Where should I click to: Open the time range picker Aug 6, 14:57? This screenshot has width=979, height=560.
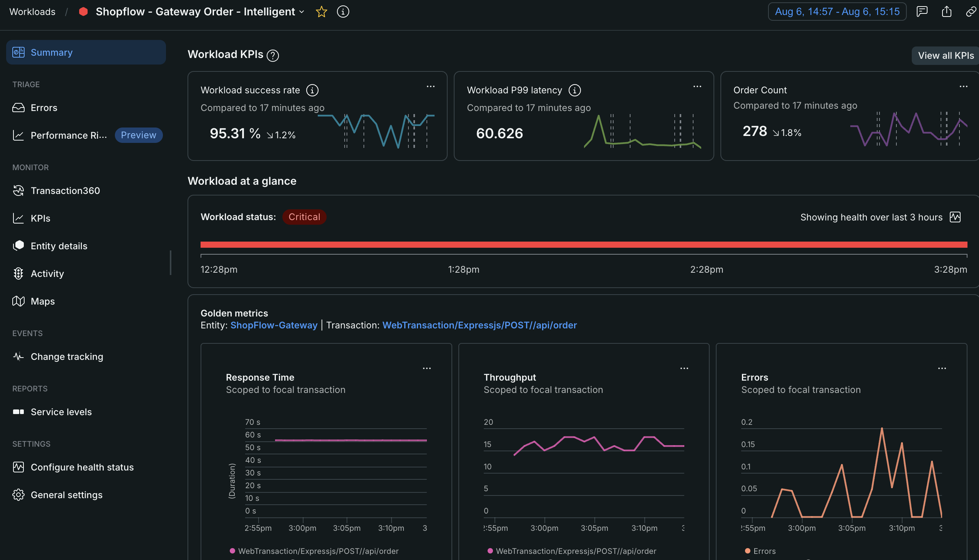[837, 12]
